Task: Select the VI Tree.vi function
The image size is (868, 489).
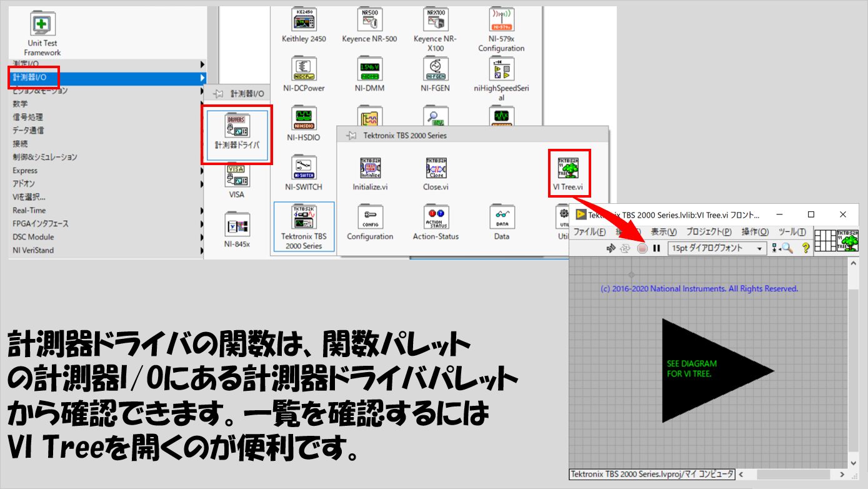Action: pos(568,174)
